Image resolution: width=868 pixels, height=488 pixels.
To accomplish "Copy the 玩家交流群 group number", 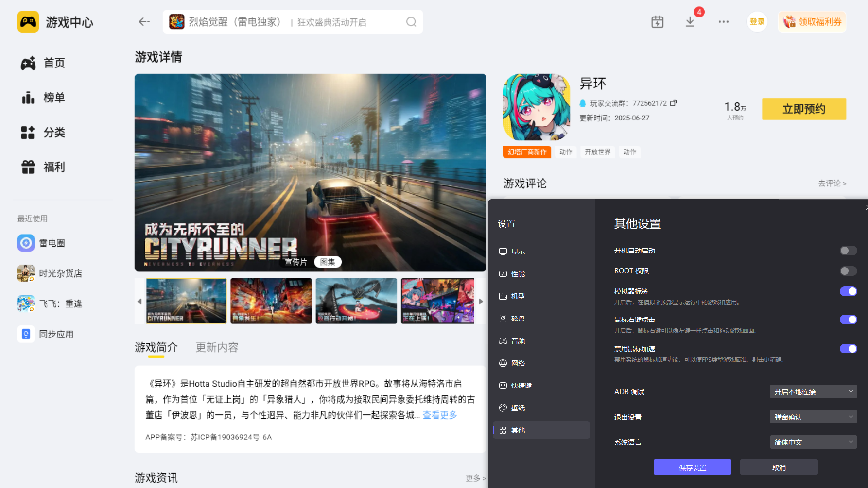I will click(x=674, y=103).
